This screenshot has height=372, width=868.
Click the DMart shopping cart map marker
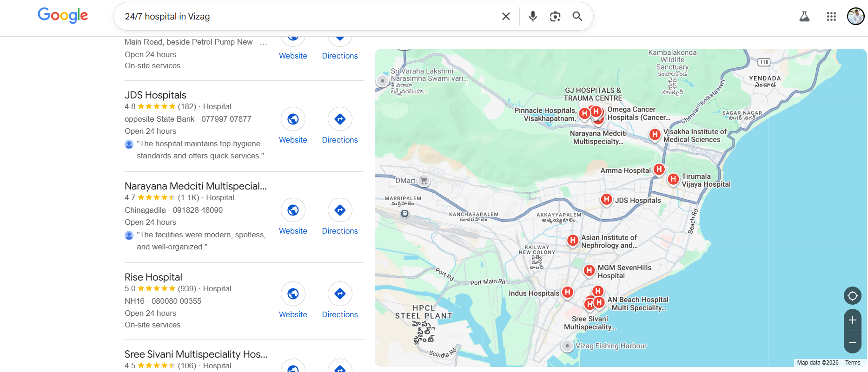[x=424, y=181]
